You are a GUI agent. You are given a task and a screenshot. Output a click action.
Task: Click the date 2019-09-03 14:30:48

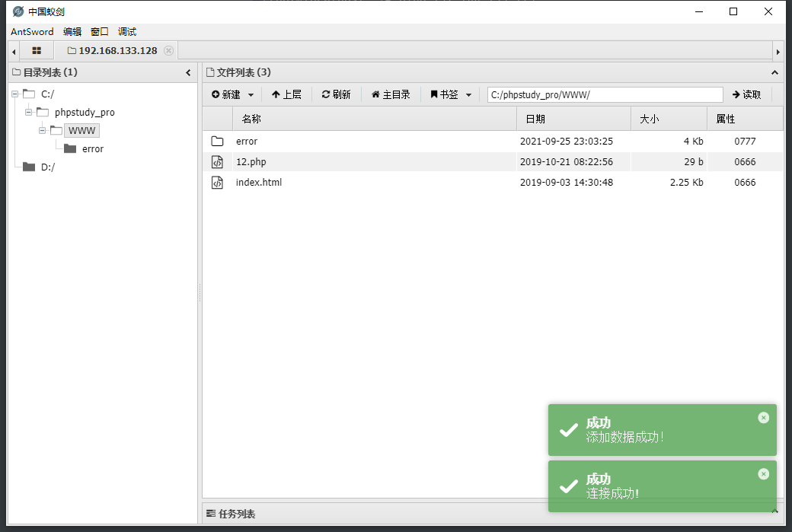coord(567,182)
